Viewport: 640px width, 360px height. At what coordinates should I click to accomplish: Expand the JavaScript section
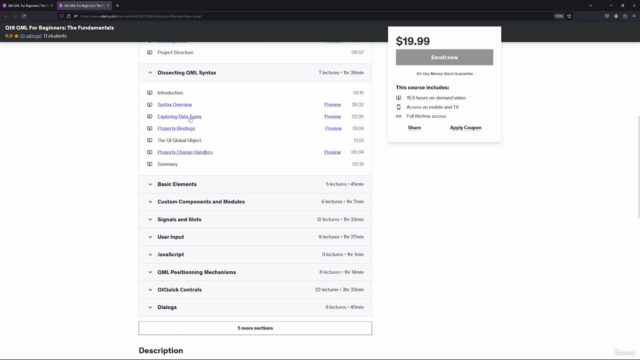[255, 254]
